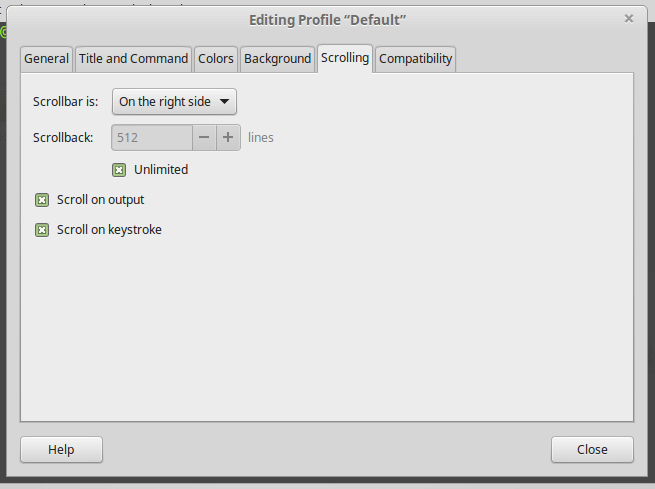Disable the Unlimited scrollback checkbox

pyautogui.click(x=120, y=170)
